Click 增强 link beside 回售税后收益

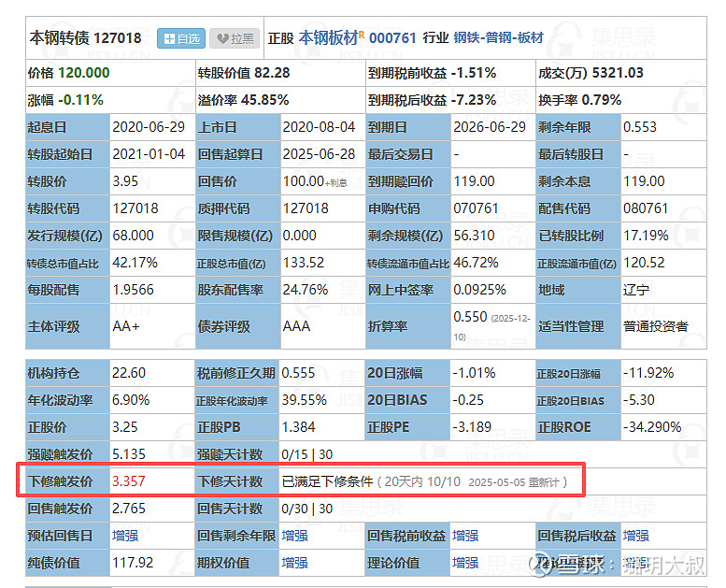click(635, 536)
